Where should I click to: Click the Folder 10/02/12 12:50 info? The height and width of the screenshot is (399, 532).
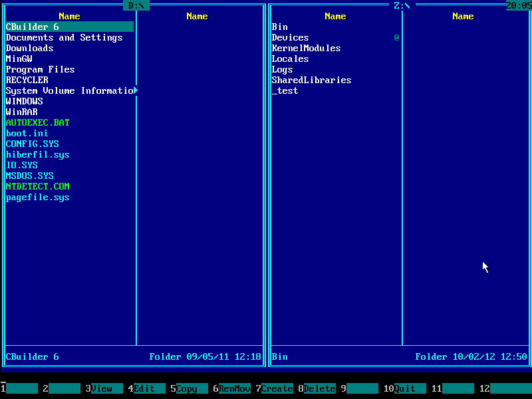471,356
